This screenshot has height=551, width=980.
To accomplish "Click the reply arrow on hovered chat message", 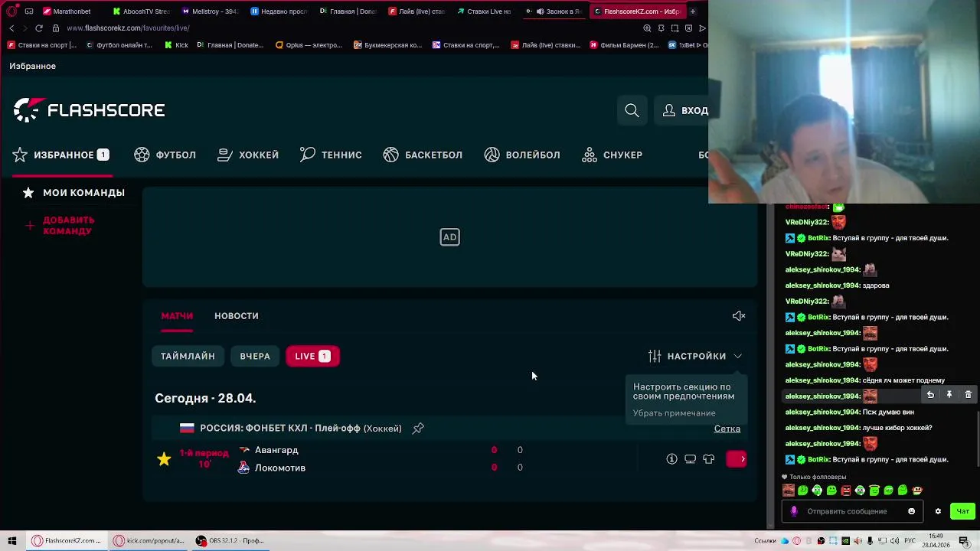I will 930,395.
